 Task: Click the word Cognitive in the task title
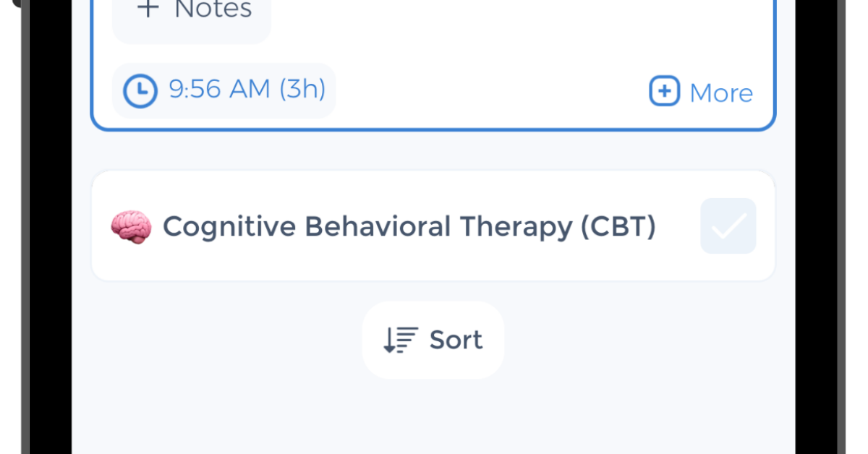coord(229,226)
